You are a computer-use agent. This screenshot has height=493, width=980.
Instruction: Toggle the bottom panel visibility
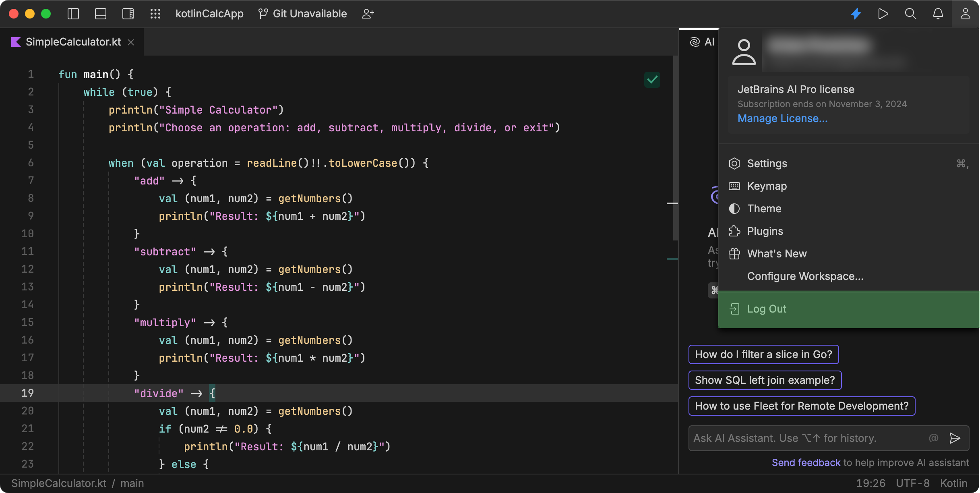click(x=100, y=13)
